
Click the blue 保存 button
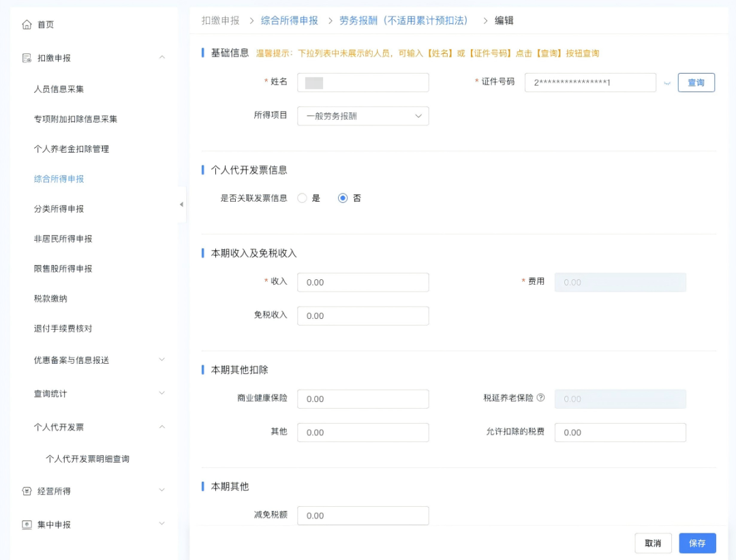(697, 543)
